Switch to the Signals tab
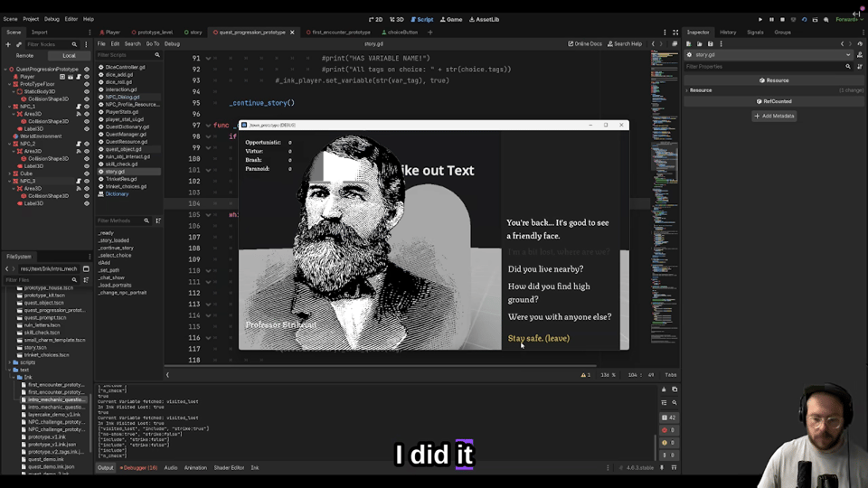This screenshot has width=868, height=488. tap(755, 33)
